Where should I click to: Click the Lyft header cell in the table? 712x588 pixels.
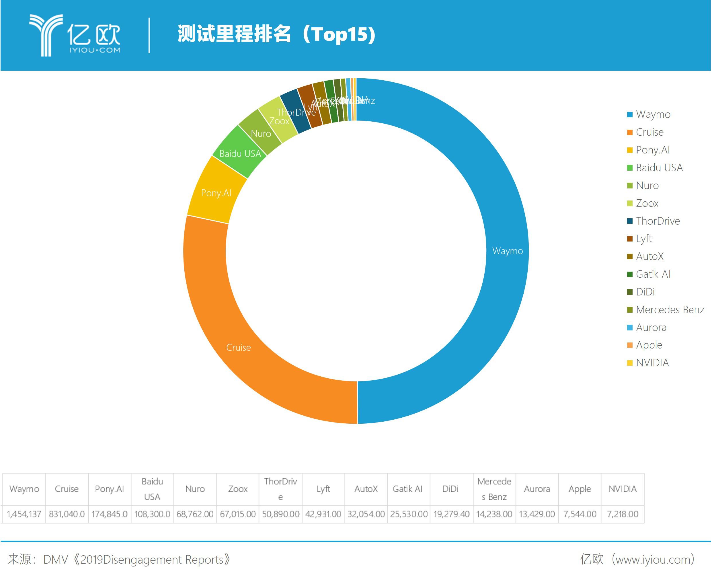pyautogui.click(x=323, y=489)
